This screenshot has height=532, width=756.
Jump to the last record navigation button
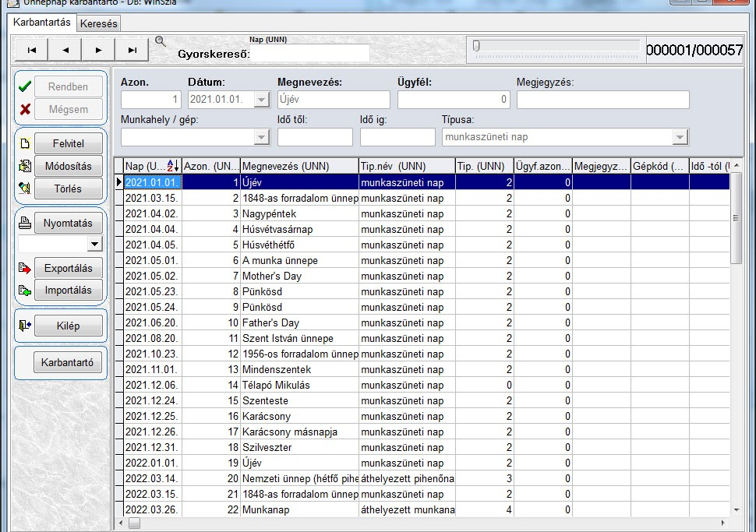(x=132, y=50)
